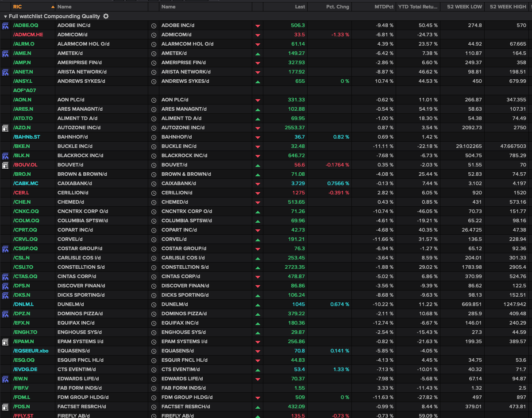532x418 pixels.
Task: Click the green up triangle for AMETEK/d
Action: tap(257, 53)
